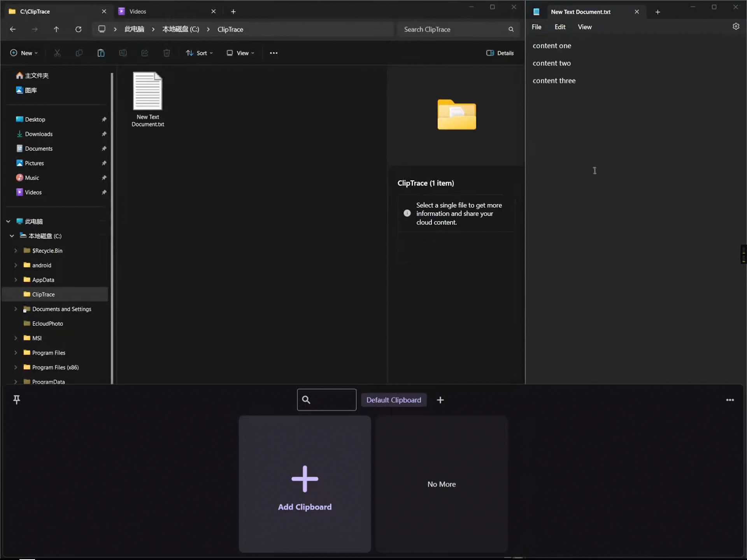Expand the Program Files folder
Image resolution: width=747 pixels, height=560 pixels.
click(x=16, y=353)
